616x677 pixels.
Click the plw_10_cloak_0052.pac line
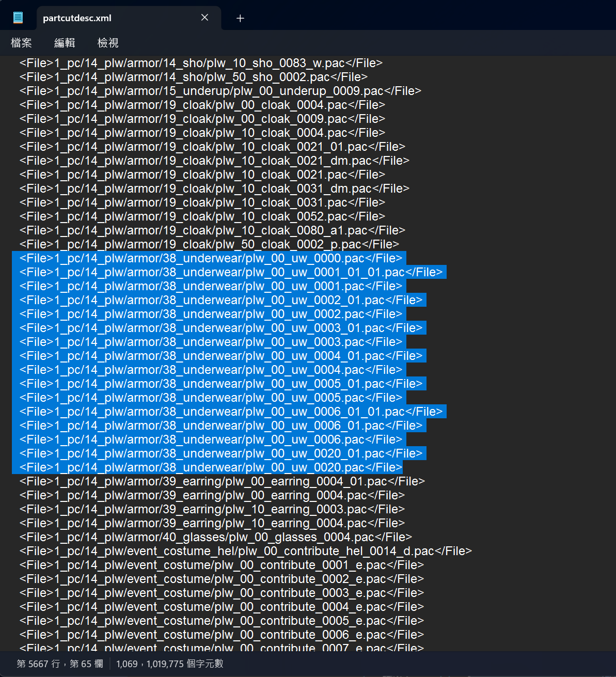[x=202, y=216]
